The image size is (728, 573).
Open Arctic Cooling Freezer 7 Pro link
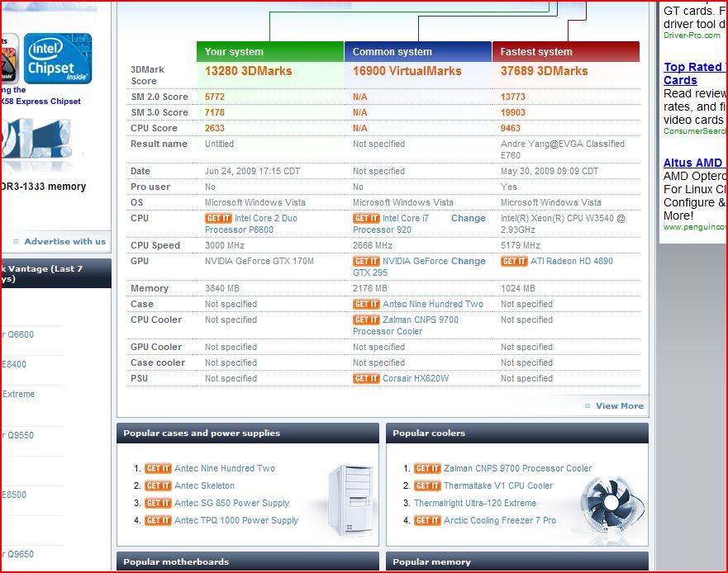[500, 520]
